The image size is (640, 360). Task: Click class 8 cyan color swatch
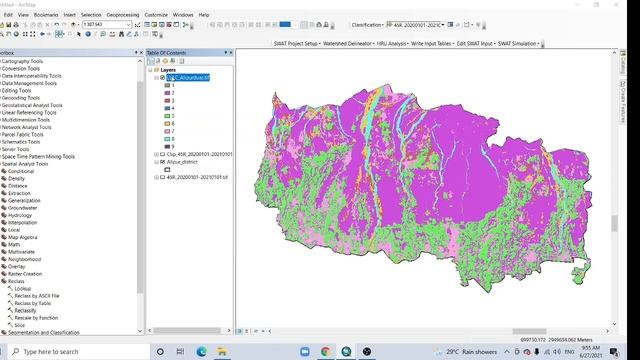pyautogui.click(x=167, y=139)
